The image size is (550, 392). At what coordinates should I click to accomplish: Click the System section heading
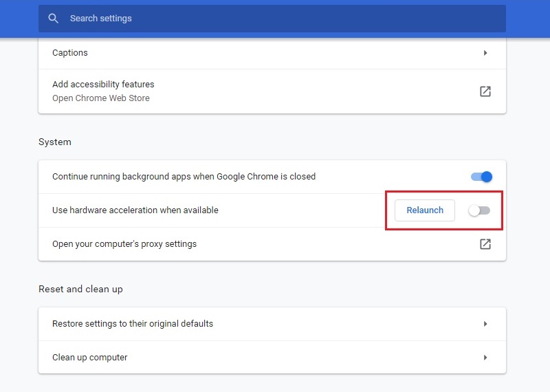[55, 142]
